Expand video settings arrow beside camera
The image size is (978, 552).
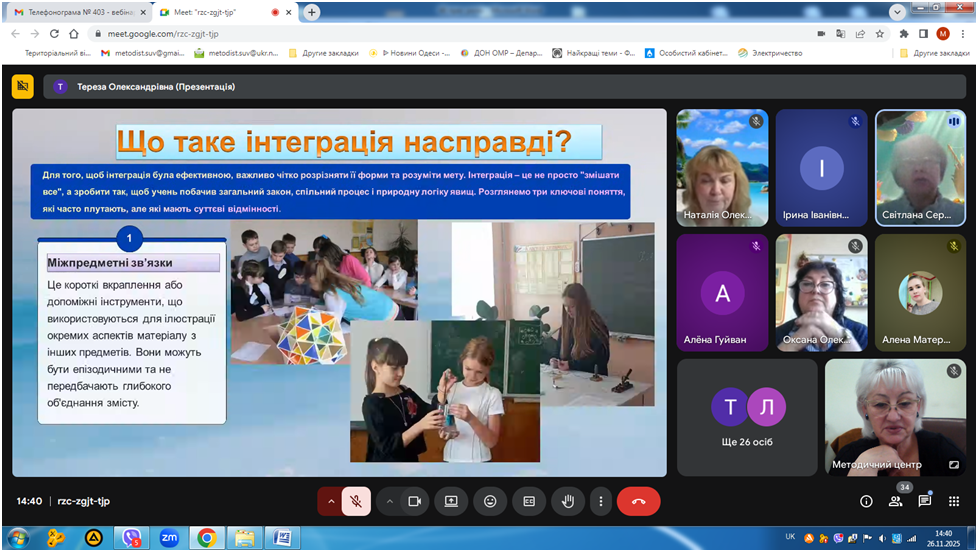(389, 501)
